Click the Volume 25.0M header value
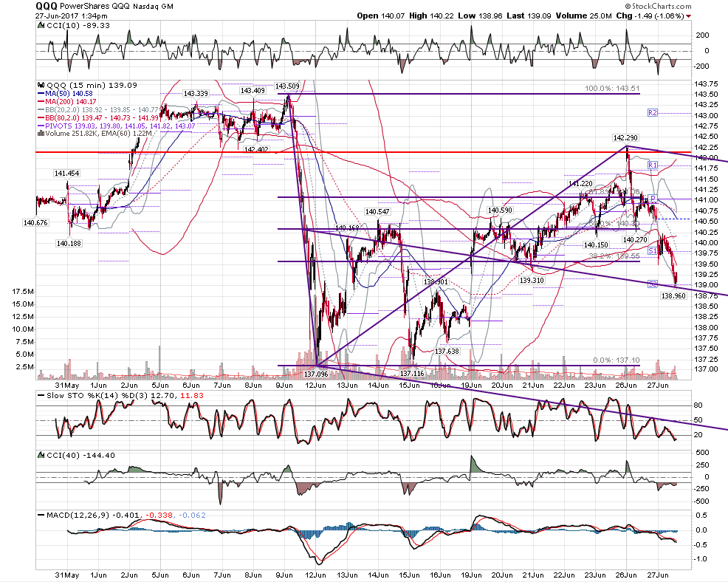728x582 pixels. point(583,16)
